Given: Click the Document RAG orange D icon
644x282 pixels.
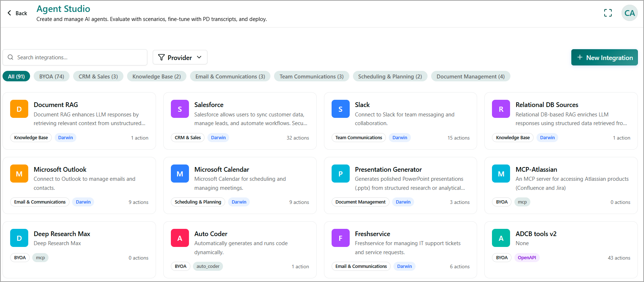Looking at the screenshot, I should pyautogui.click(x=19, y=109).
